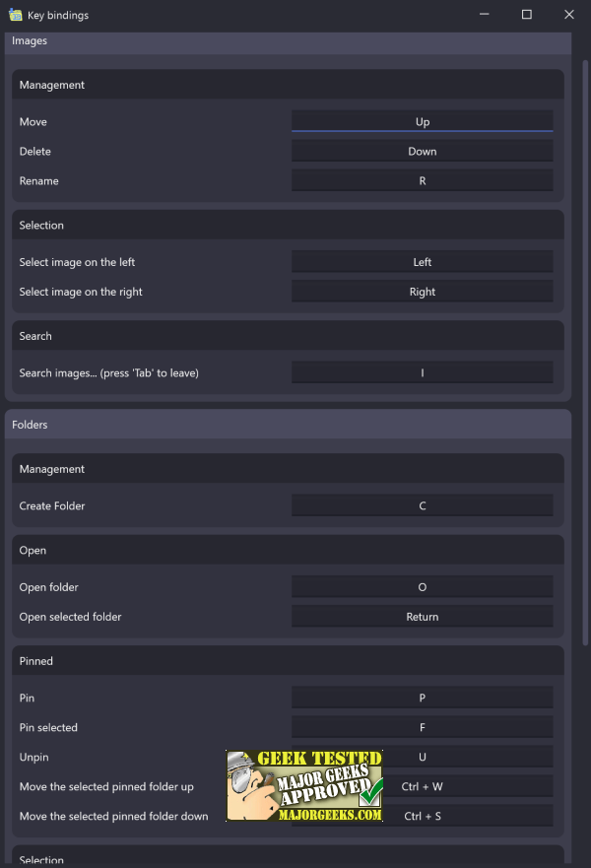This screenshot has height=868, width=591.
Task: Change the Search images shortcut set to I
Action: [x=422, y=372]
